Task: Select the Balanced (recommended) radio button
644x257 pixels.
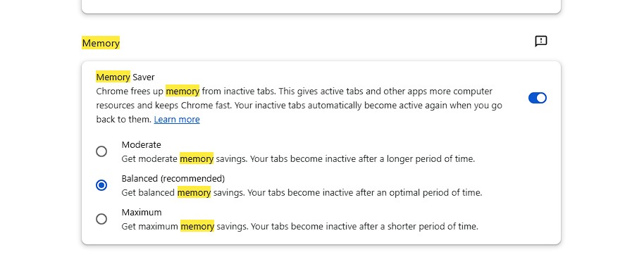Action: pyautogui.click(x=101, y=185)
